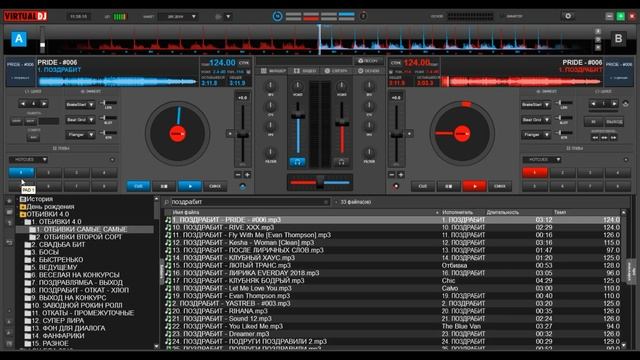640x360 pixels.
Task: Click the sync button on deck B
Action: tap(500, 186)
